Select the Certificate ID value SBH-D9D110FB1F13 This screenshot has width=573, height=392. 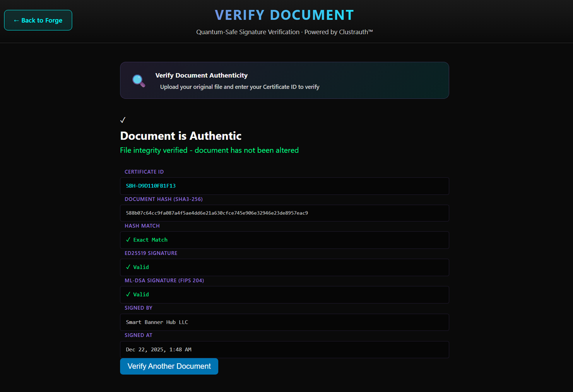[151, 186]
